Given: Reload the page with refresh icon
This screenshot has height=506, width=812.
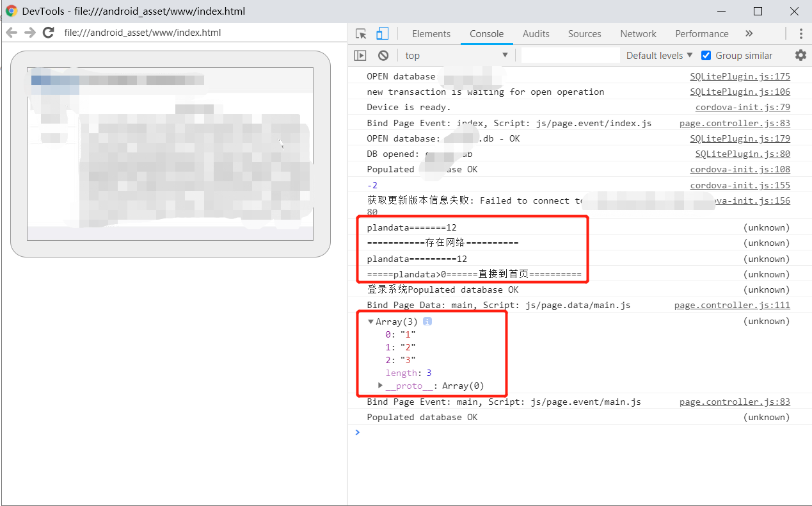Looking at the screenshot, I should tap(48, 32).
